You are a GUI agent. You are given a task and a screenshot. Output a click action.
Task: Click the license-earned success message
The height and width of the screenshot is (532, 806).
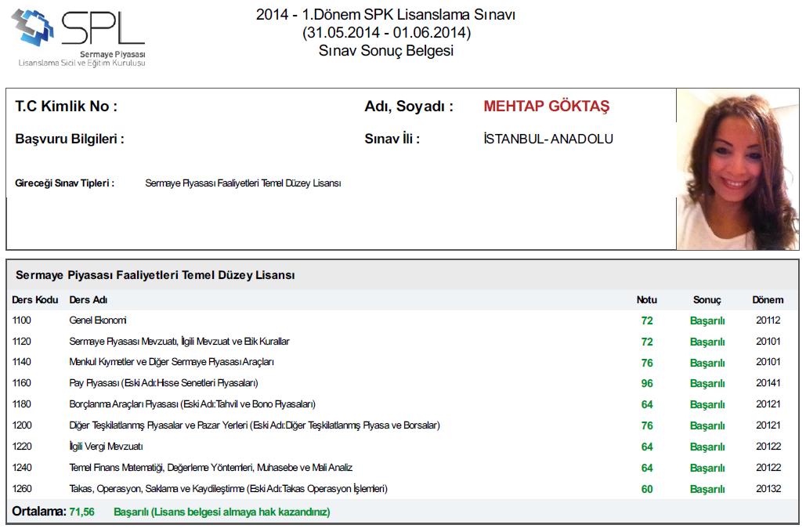[222, 512]
